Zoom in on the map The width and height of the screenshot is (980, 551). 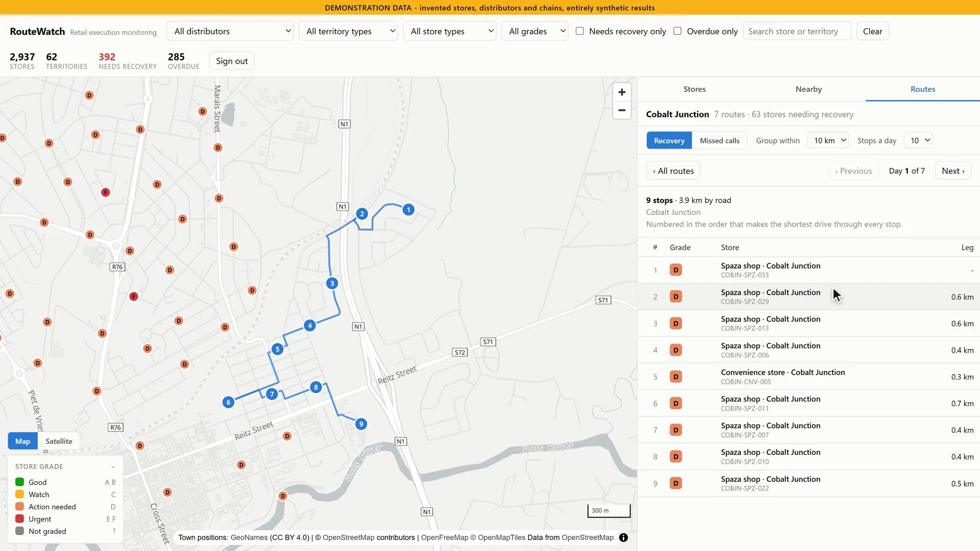coord(622,92)
